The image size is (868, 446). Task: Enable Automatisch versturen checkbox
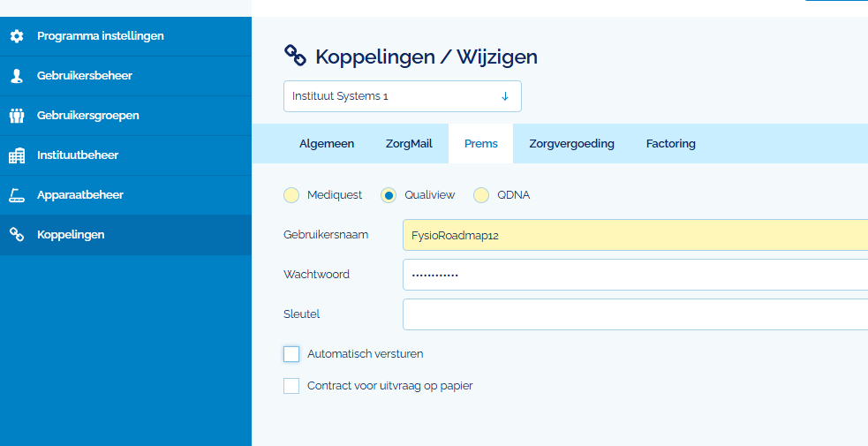[x=291, y=353]
